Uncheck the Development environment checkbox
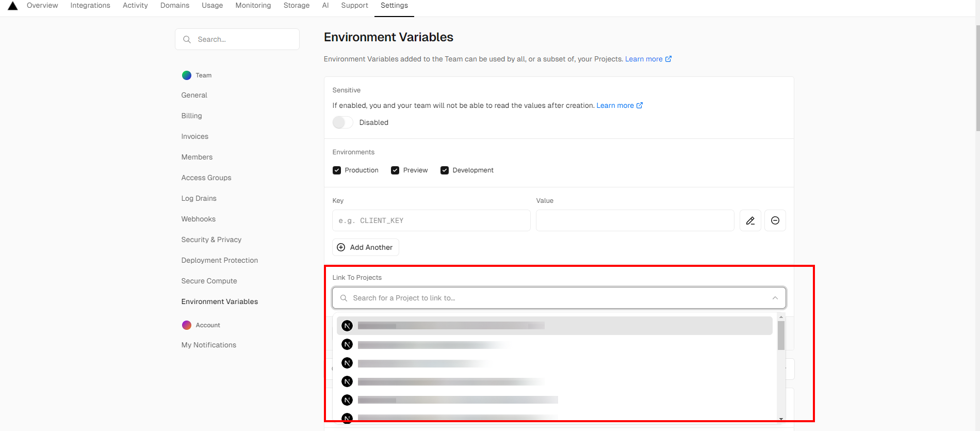The height and width of the screenshot is (431, 980). coord(445,170)
